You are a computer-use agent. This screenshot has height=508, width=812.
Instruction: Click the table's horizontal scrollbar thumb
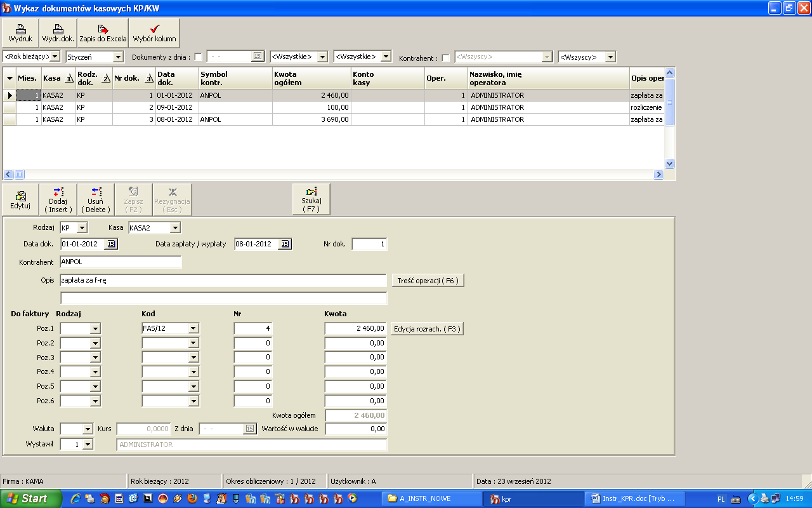pos(20,174)
